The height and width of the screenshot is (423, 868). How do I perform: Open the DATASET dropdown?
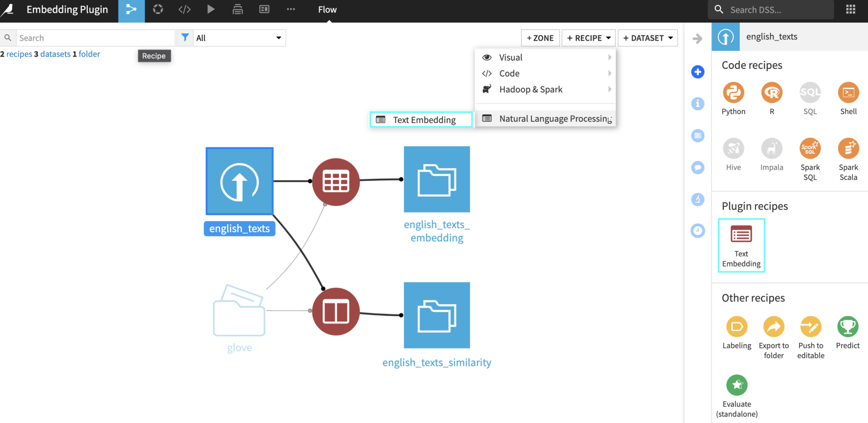tap(647, 38)
